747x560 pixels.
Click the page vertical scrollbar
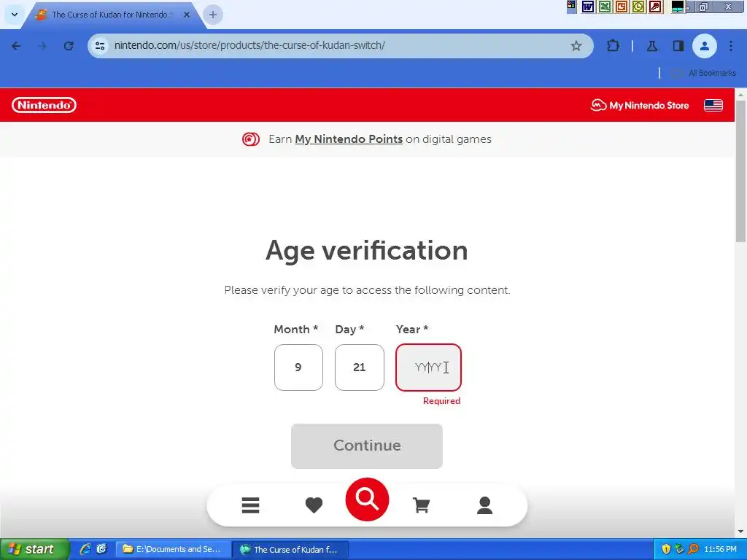[x=741, y=171]
